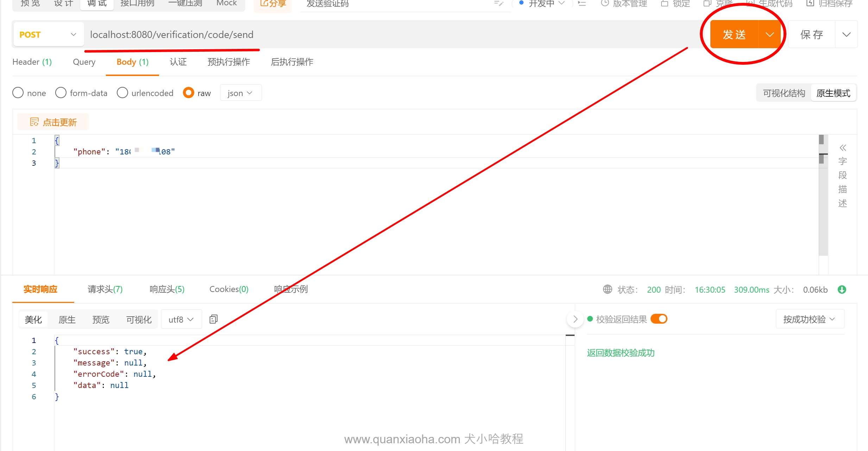
Task: Select the form-data radio button
Action: pos(61,93)
